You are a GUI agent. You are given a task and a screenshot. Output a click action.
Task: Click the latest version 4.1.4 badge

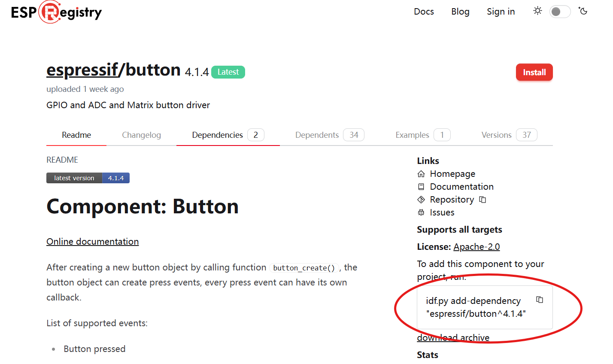[88, 178]
